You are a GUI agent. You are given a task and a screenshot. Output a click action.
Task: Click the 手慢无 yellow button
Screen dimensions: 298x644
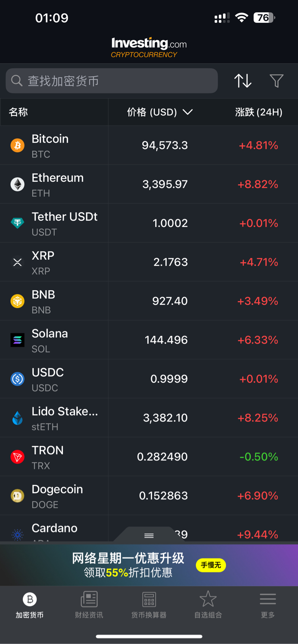click(211, 565)
